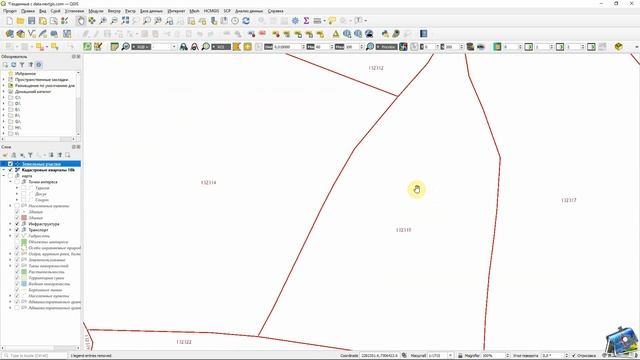
Task: Toggle the Точки интереса group checkbox
Action: pyautogui.click(x=17, y=182)
